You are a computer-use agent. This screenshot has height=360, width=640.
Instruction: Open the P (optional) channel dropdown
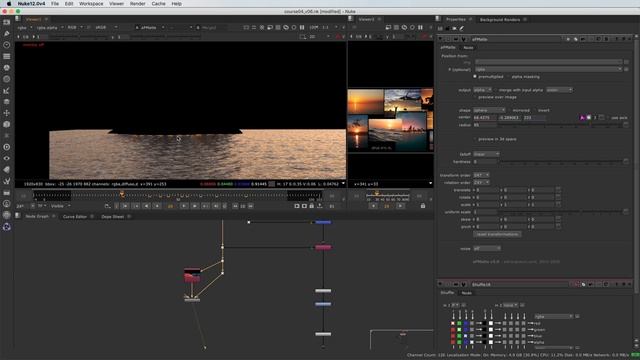(548, 69)
